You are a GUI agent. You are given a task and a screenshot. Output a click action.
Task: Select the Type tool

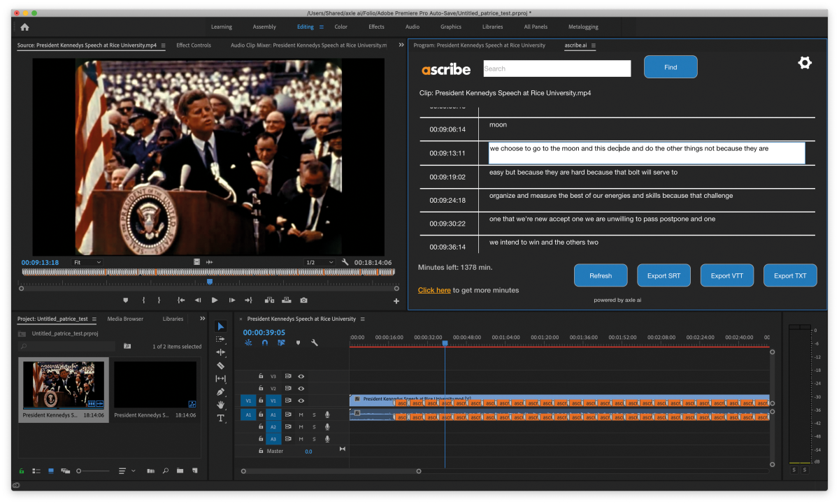(221, 418)
